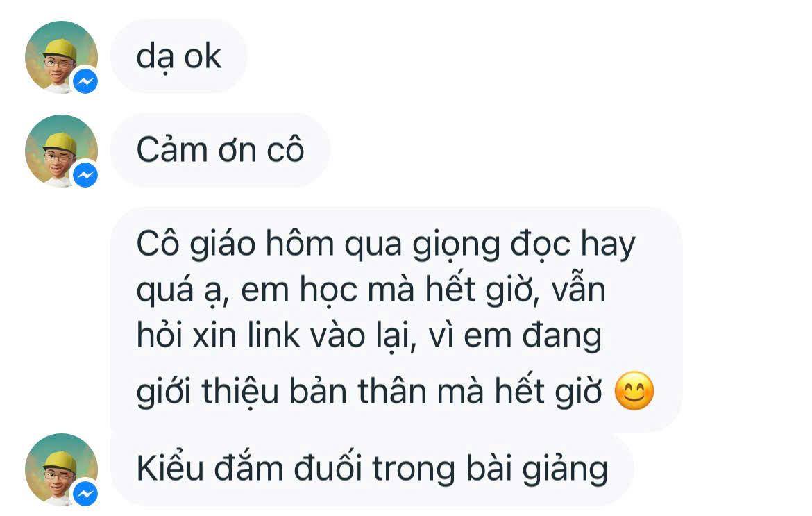
Task: Click the line "Cô giáo hôm qua giọng đọc hay"
Action: [x=386, y=244]
